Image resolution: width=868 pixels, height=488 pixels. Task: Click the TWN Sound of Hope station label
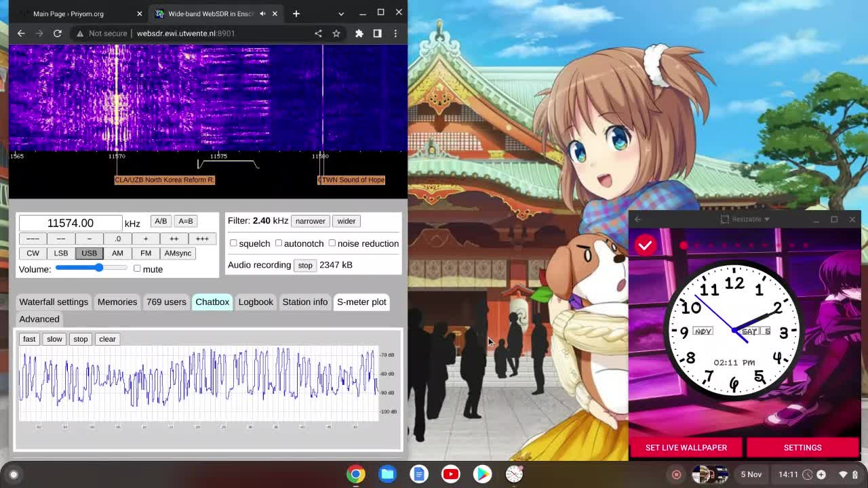coord(351,180)
